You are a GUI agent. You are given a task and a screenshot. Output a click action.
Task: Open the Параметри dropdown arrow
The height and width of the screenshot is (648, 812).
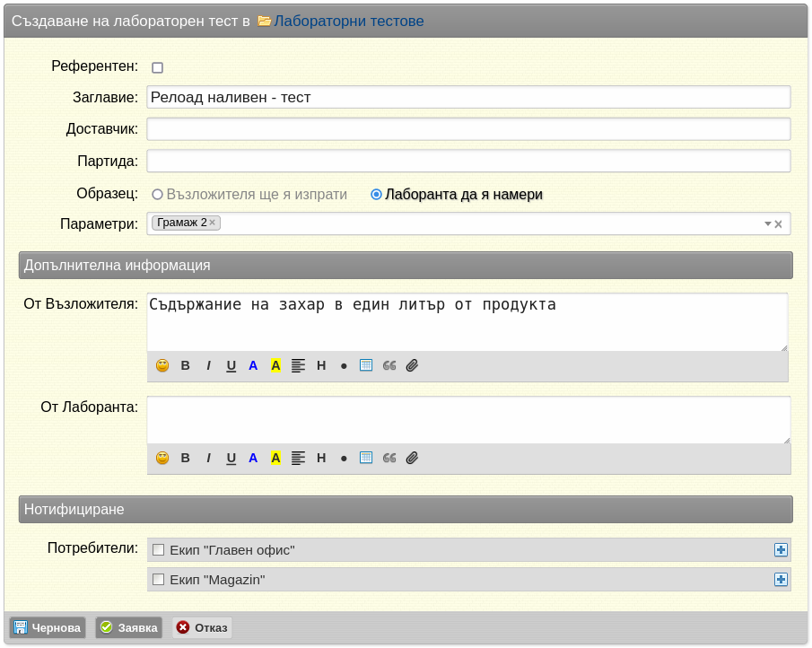pos(767,223)
